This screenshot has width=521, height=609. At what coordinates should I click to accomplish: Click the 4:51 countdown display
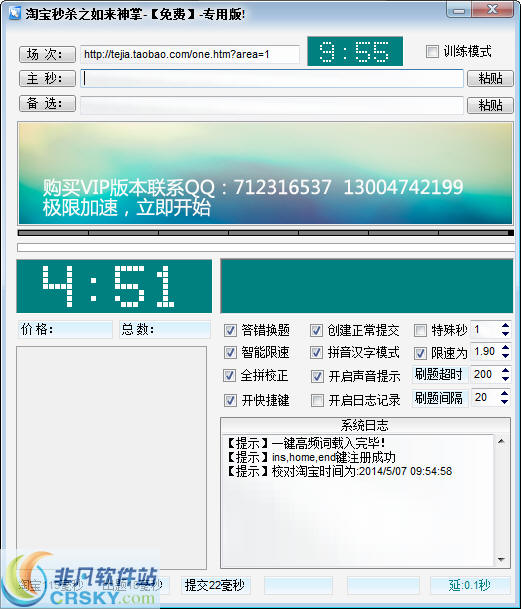(x=114, y=286)
